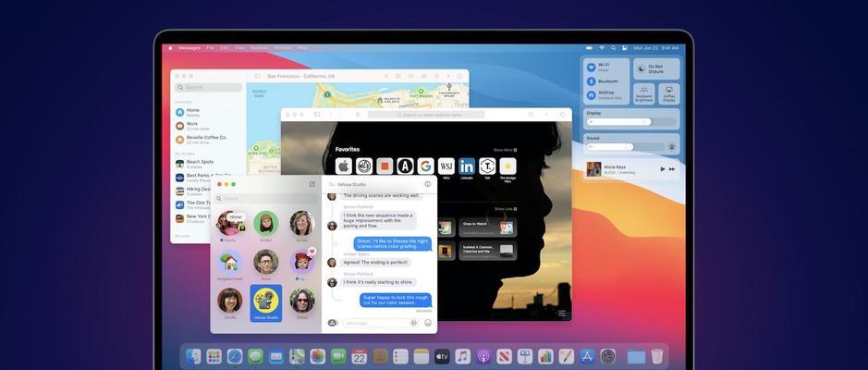Screen dimensions: 868x370
Task: Open Music app from the Dock
Action: [x=463, y=356]
